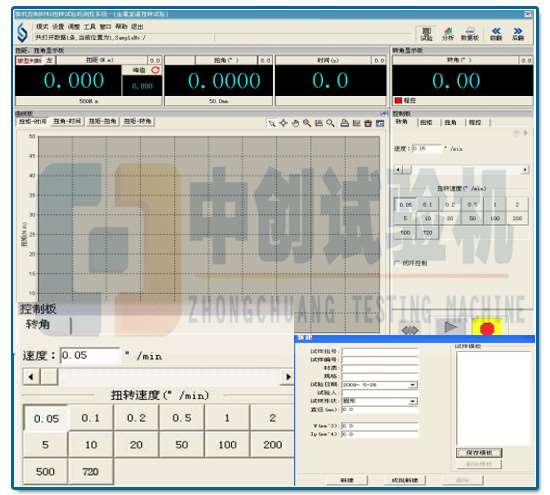Open the 模式 menu
550x495 pixels.
click(x=42, y=27)
